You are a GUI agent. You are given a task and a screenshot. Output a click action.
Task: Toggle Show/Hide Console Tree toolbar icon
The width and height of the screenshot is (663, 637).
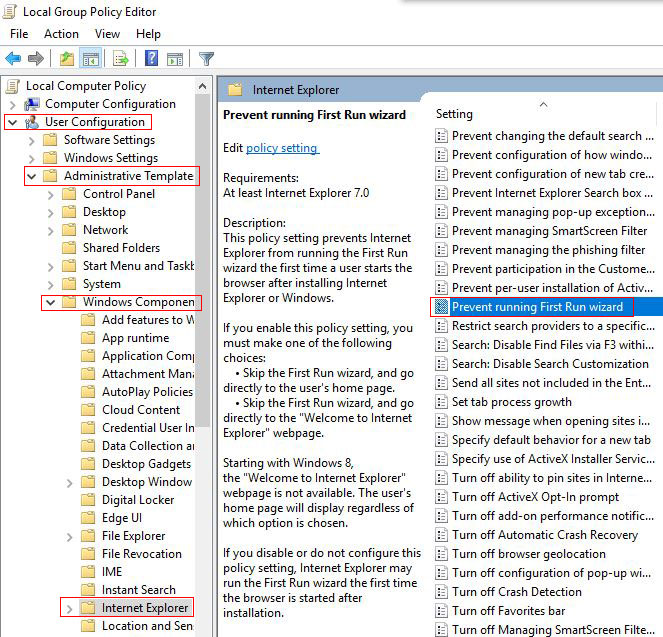tap(90, 58)
